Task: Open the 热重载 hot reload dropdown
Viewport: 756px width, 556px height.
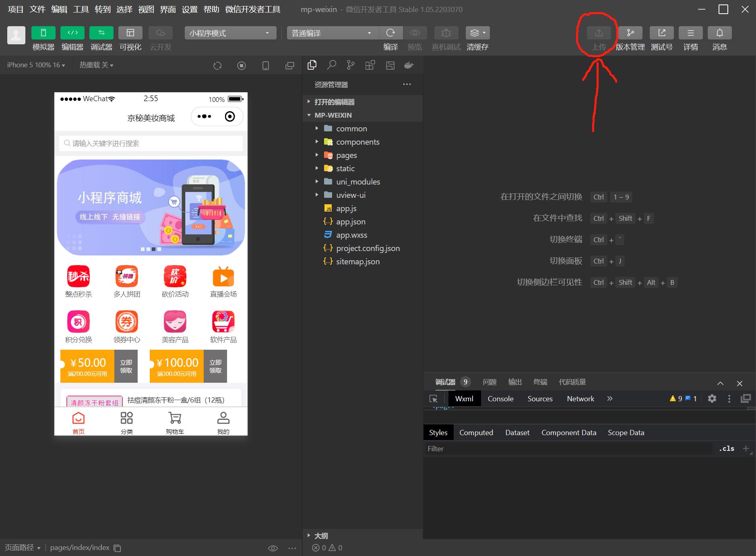Action: click(x=96, y=65)
